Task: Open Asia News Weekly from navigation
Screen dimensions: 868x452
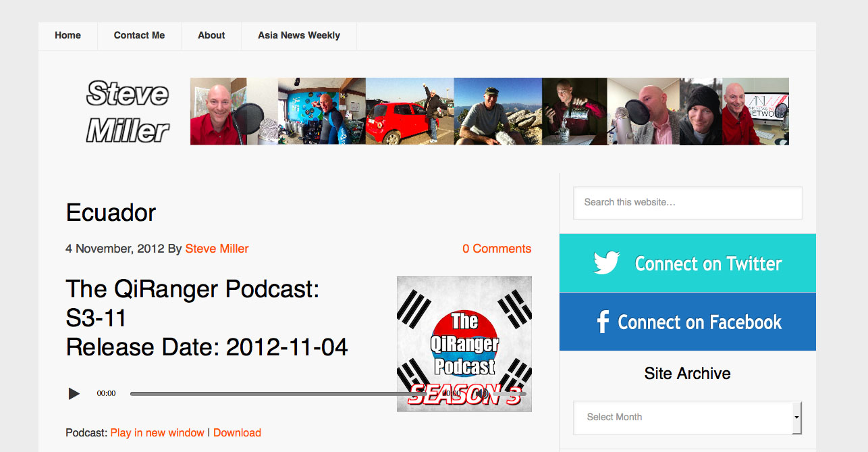Action: 298,36
